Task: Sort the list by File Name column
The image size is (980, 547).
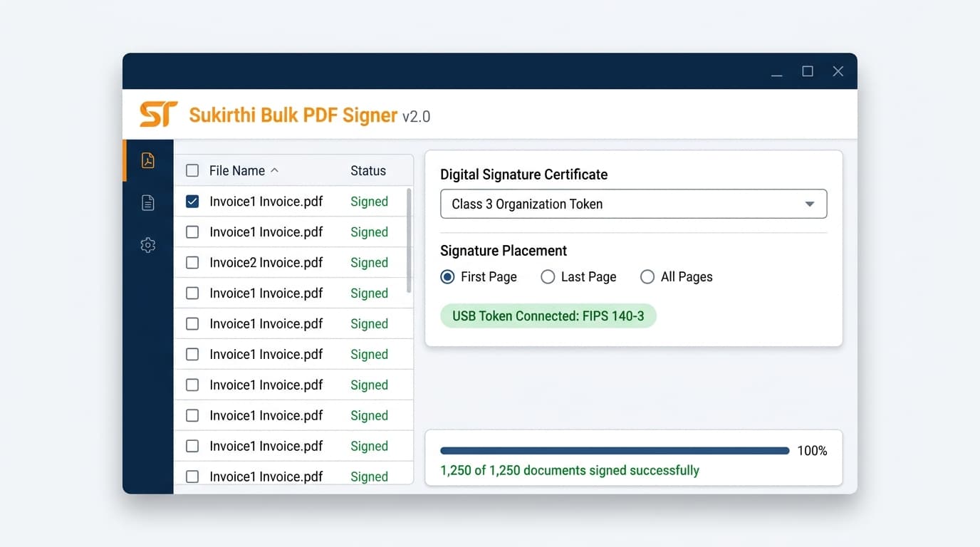Action: tap(244, 171)
